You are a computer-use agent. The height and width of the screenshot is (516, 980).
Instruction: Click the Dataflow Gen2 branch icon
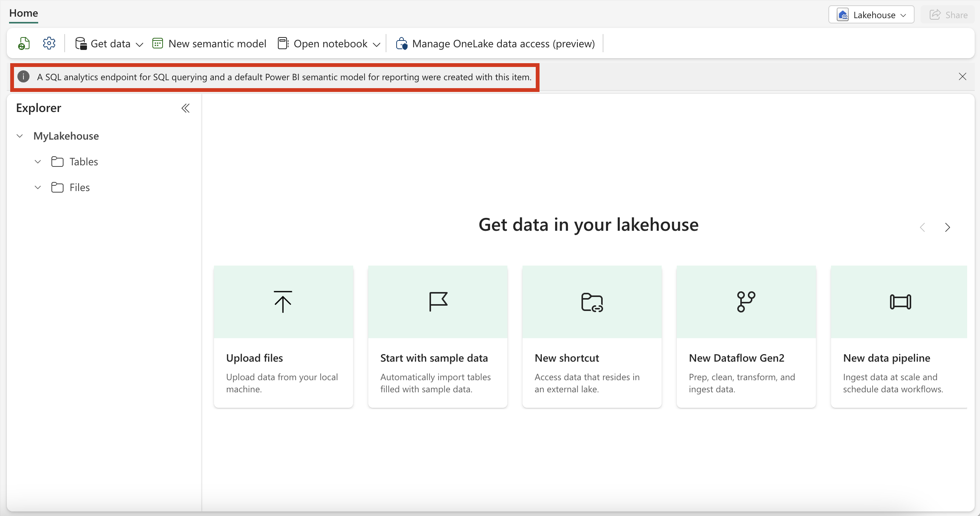coord(746,302)
